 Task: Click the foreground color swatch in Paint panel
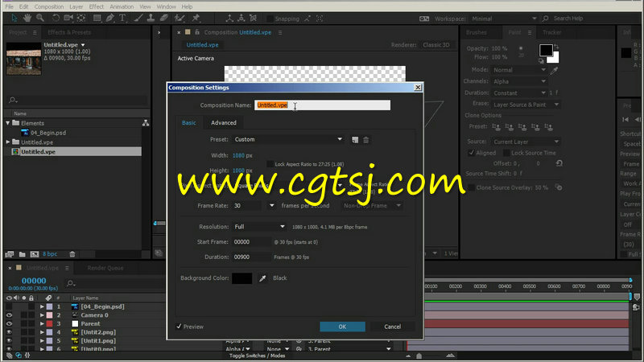pyautogui.click(x=546, y=50)
